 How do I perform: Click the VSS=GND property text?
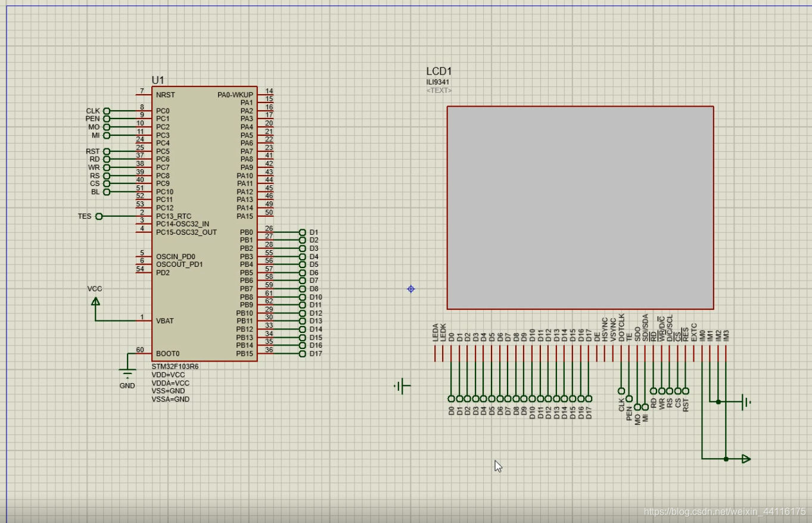pos(168,391)
